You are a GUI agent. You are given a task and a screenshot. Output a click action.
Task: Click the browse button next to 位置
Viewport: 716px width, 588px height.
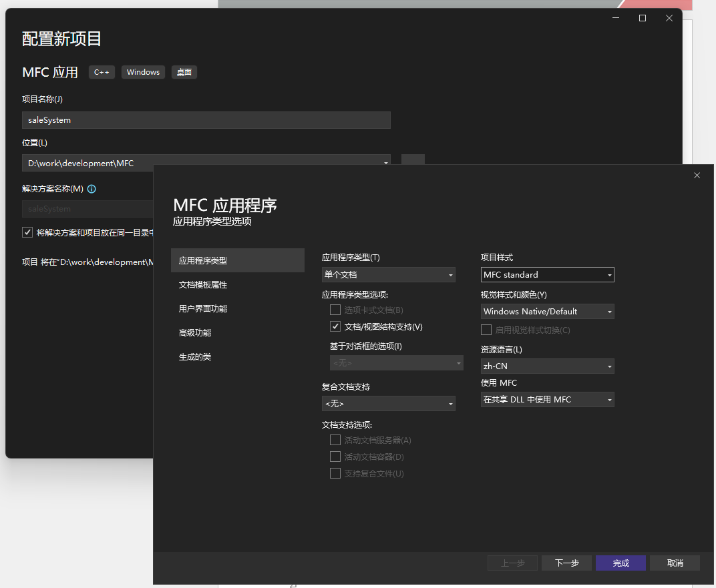[x=413, y=160]
